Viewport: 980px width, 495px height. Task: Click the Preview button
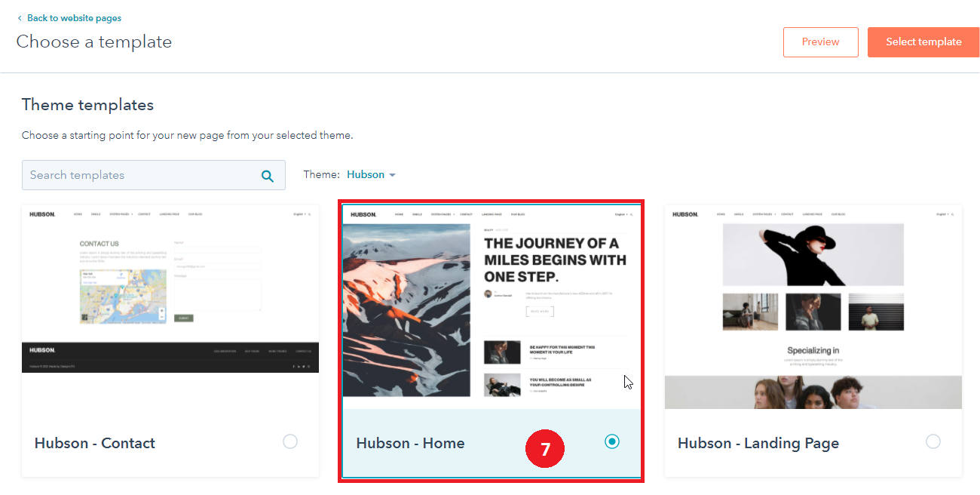tap(820, 42)
